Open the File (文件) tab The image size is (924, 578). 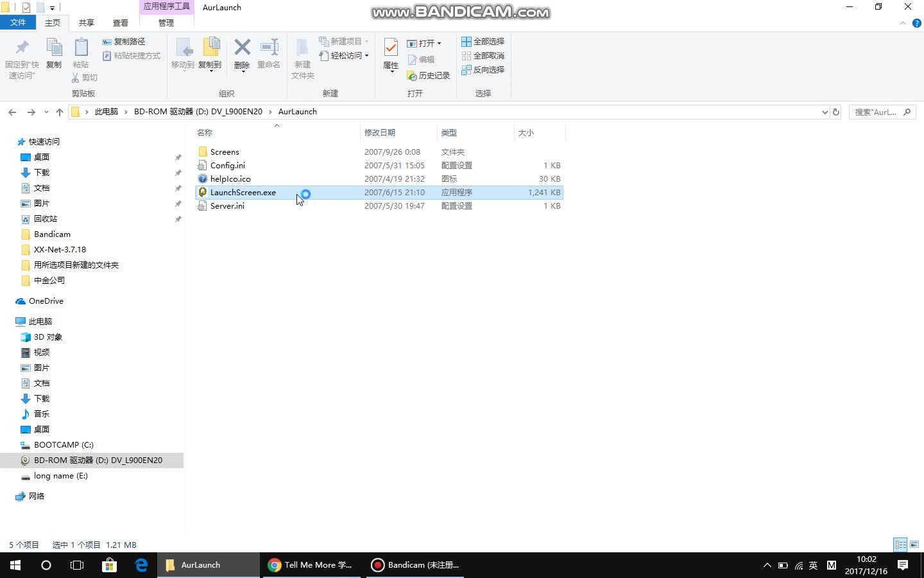point(18,22)
